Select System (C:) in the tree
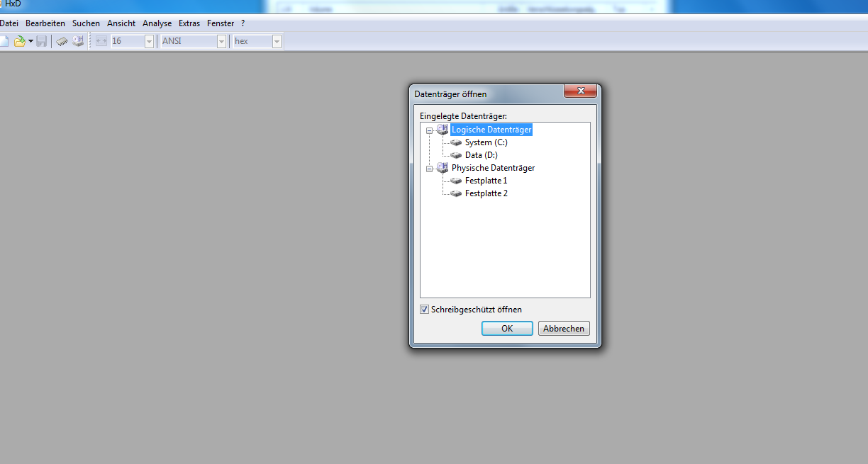Viewport: 868px width, 464px height. click(486, 142)
